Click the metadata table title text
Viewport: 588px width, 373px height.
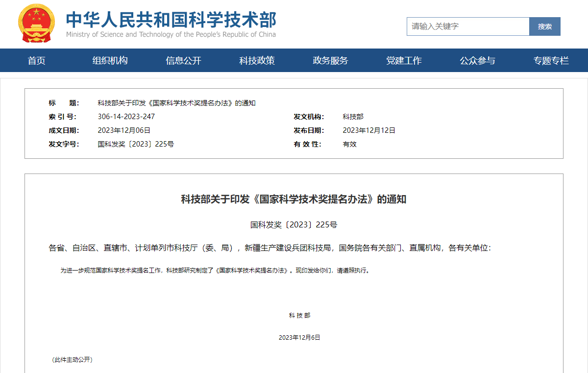tap(177, 103)
